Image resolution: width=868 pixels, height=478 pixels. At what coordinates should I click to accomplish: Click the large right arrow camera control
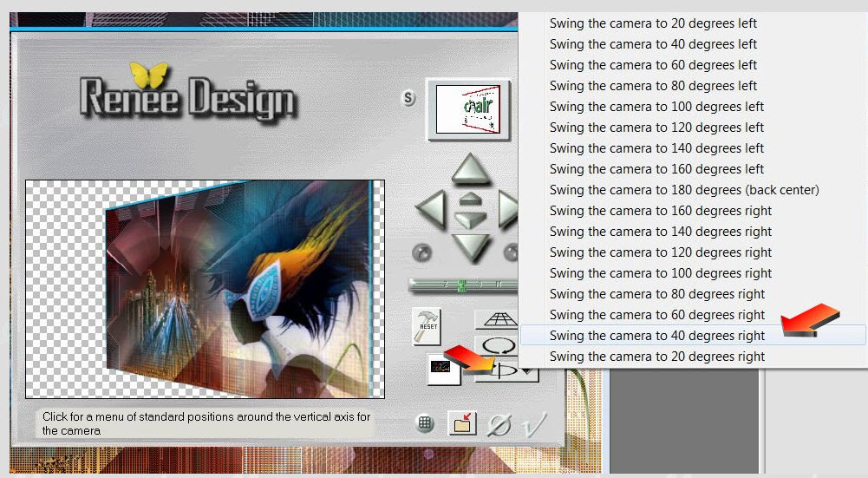coord(508,209)
